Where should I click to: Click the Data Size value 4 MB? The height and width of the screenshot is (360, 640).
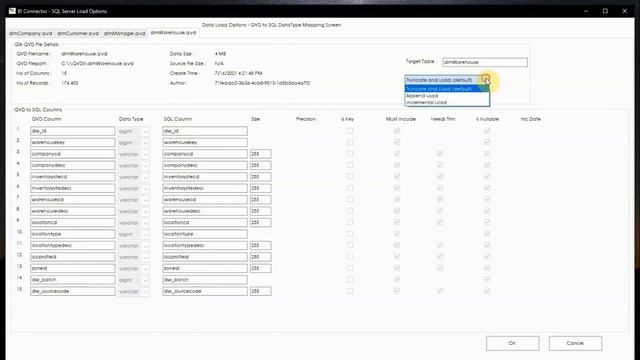(x=220, y=54)
